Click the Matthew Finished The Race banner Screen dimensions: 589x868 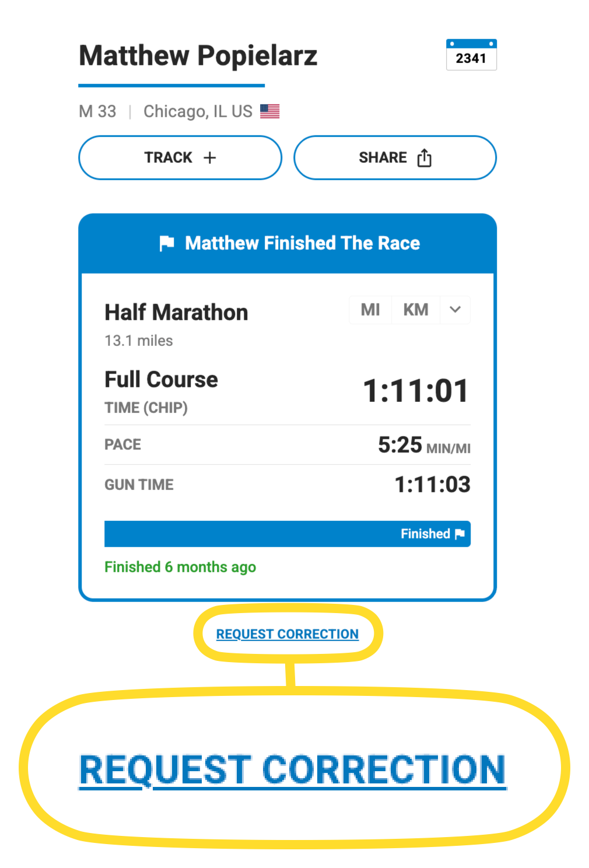point(302,243)
